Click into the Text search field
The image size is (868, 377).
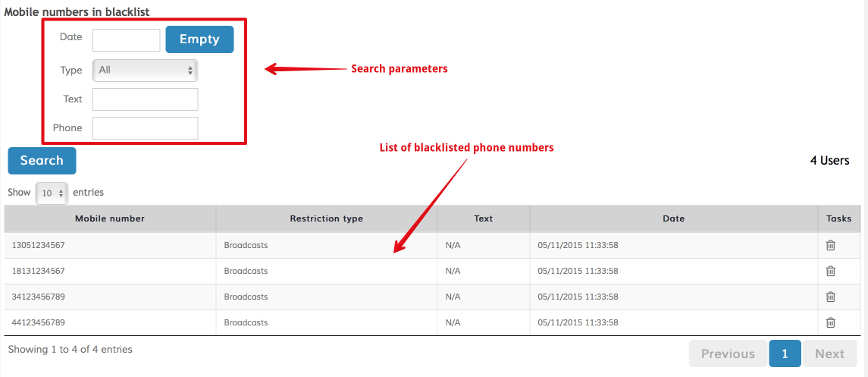(x=145, y=99)
